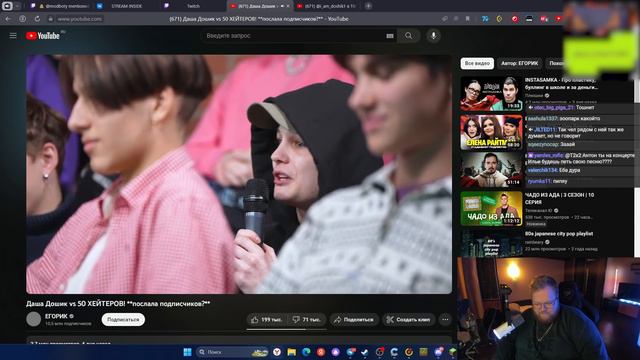The height and width of the screenshot is (360, 640).
Task: Launch Microsoft Edge from taskbar
Action: pos(306,352)
